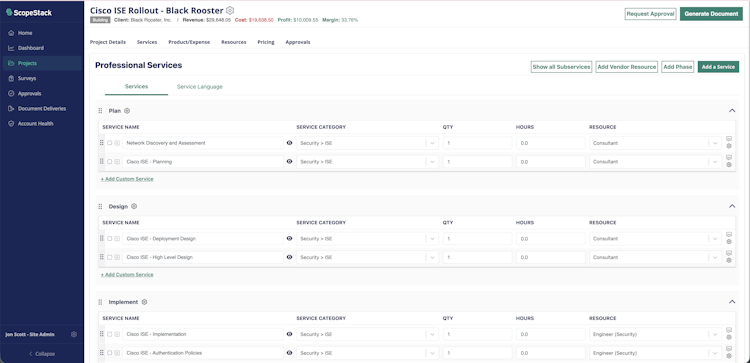Grab drag handle for Network Discovery and Assessment row

click(101, 143)
